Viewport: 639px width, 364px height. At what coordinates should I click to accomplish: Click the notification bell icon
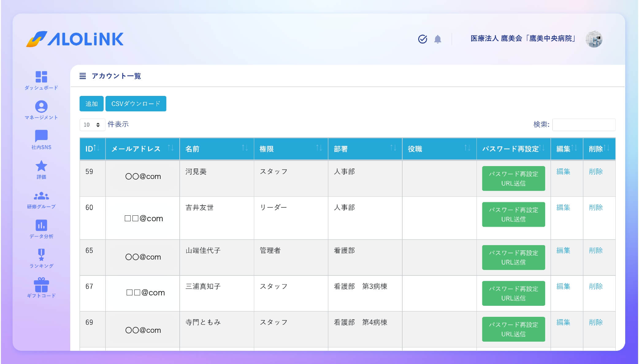pos(438,39)
